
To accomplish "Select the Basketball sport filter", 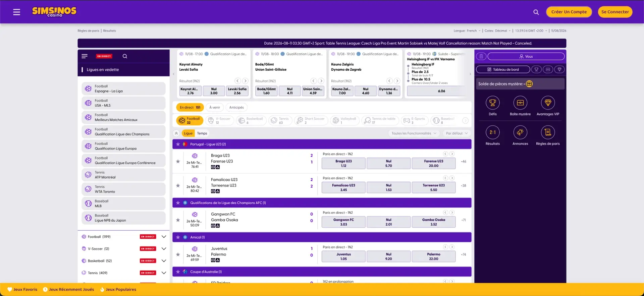I will point(251,121).
